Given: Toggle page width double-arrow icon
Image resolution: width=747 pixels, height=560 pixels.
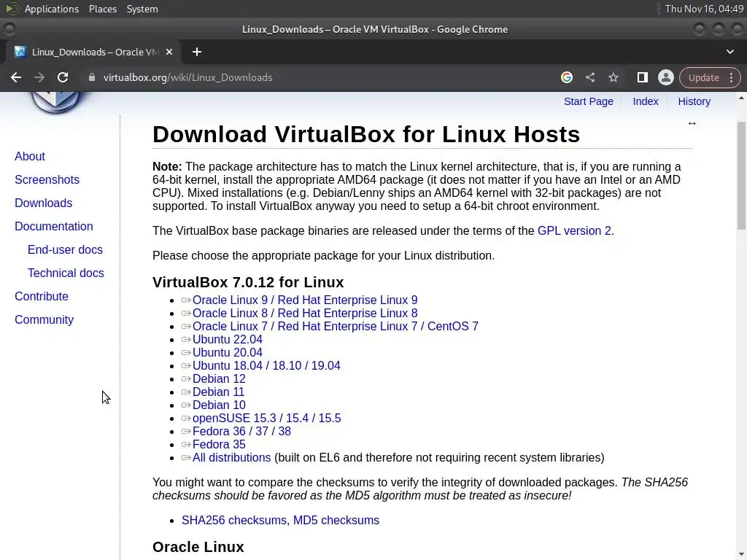Looking at the screenshot, I should pyautogui.click(x=692, y=123).
